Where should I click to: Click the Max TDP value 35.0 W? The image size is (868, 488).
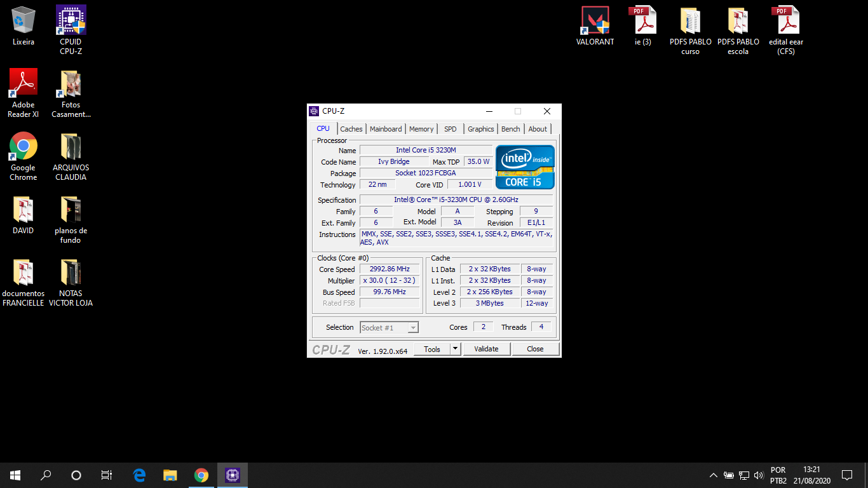[478, 161]
